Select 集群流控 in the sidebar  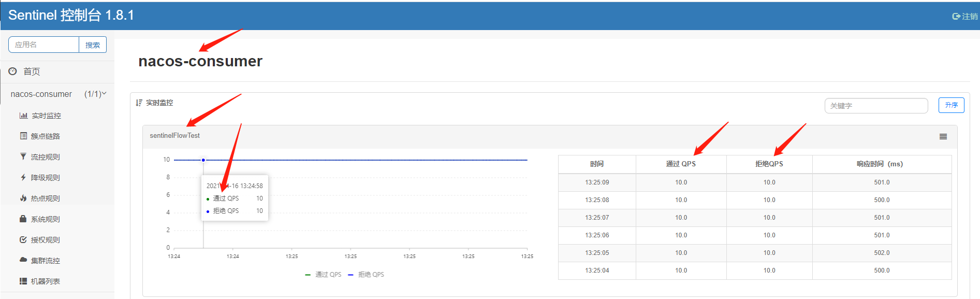tap(46, 261)
